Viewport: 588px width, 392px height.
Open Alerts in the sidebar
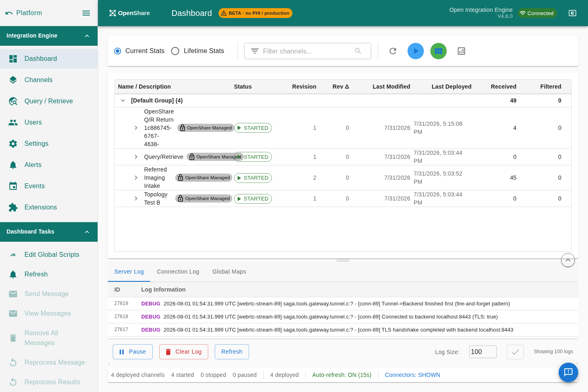click(x=49, y=165)
